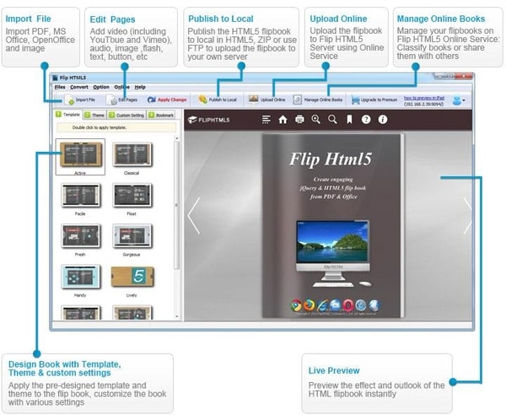This screenshot has width=506, height=420.
Task: Click the help question mark icon
Action: pos(366,120)
